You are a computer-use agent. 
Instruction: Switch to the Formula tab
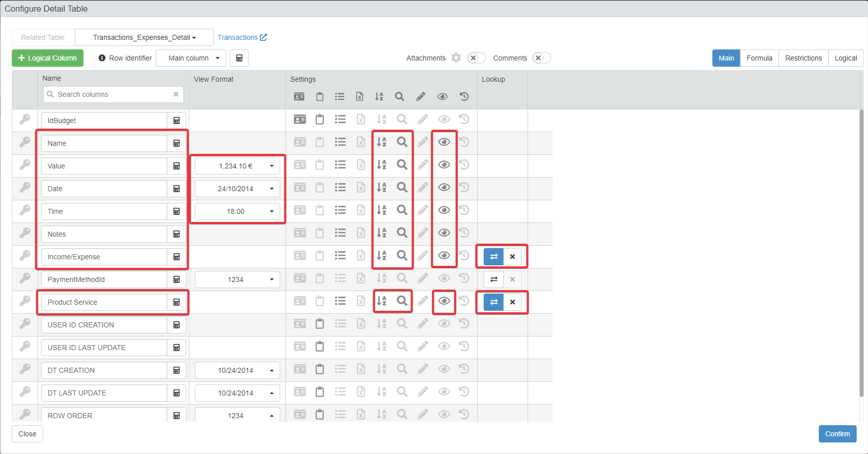pyautogui.click(x=759, y=58)
